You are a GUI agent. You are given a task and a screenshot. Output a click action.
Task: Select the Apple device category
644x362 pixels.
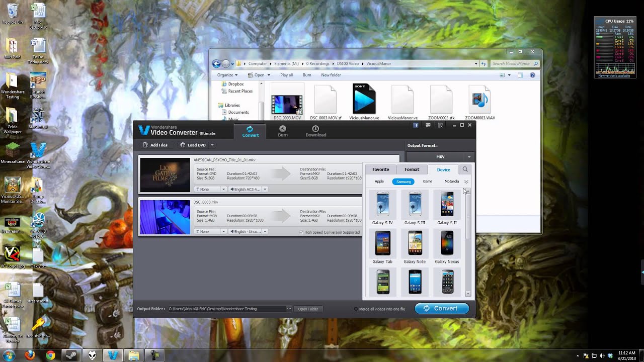(379, 182)
